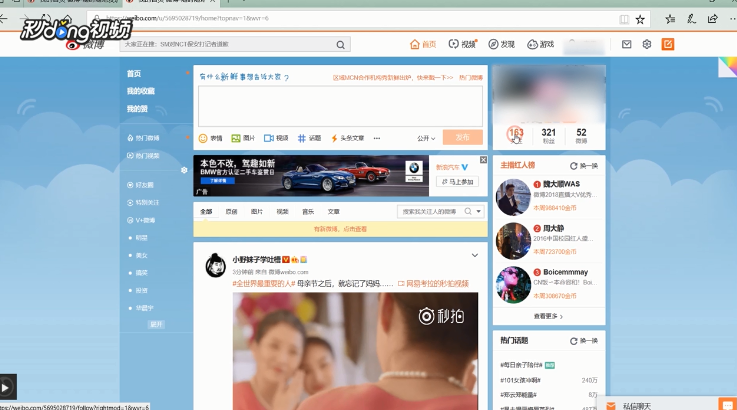Open the settings gear in Weibo header
Image resolution: width=737 pixels, height=410 pixels.
tap(647, 44)
